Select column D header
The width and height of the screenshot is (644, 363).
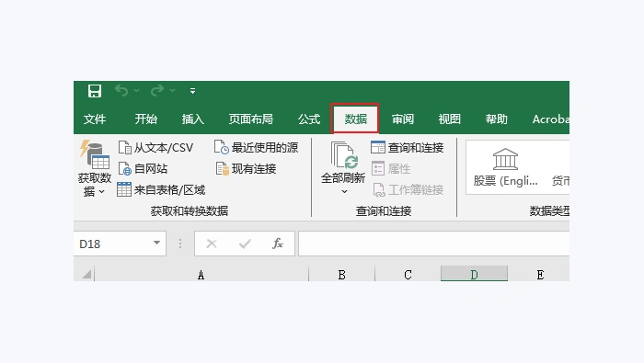(x=474, y=274)
